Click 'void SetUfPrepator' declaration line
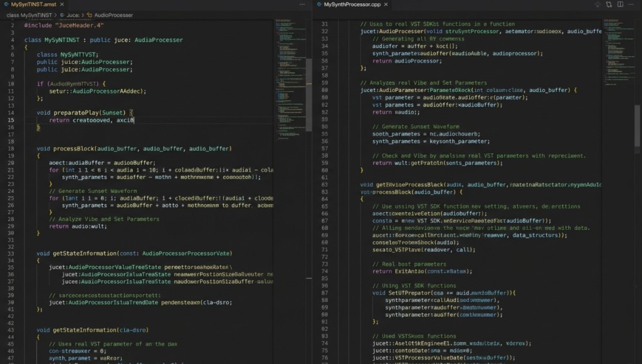This screenshot has height=364, width=642. pos(444,293)
